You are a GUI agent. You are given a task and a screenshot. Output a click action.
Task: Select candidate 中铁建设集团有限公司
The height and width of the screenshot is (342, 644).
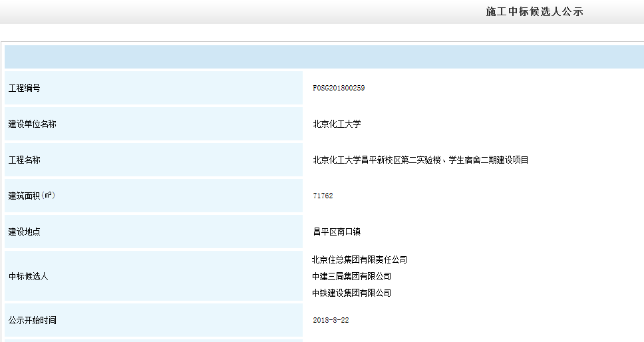click(x=351, y=293)
